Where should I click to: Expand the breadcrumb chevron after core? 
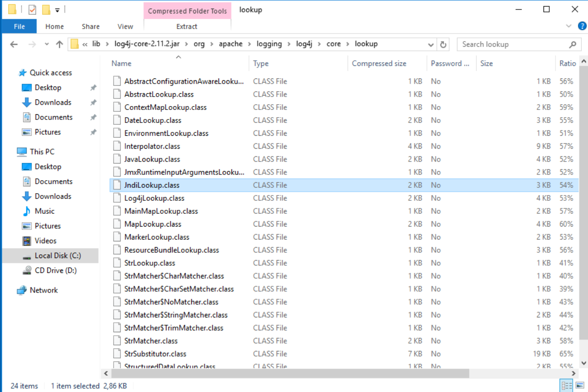pos(347,44)
